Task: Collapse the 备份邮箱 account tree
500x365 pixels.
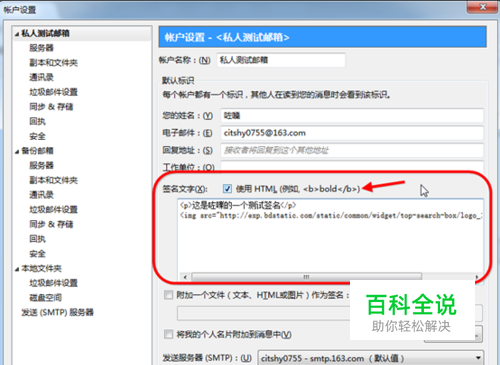Action: (17, 151)
